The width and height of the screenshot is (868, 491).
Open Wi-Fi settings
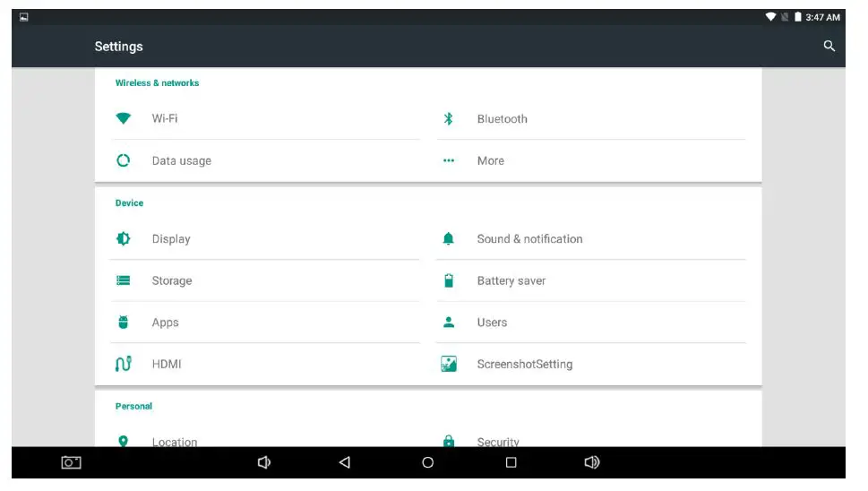tap(264, 118)
